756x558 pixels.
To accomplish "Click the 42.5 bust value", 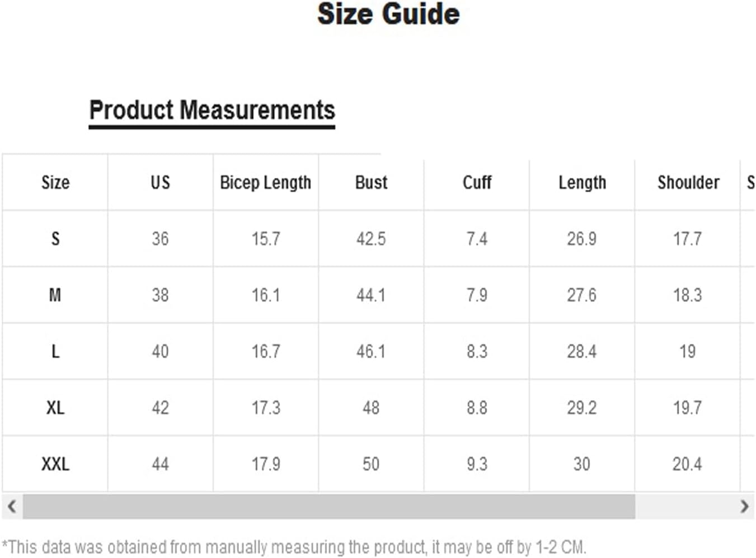I will click(x=371, y=239).
